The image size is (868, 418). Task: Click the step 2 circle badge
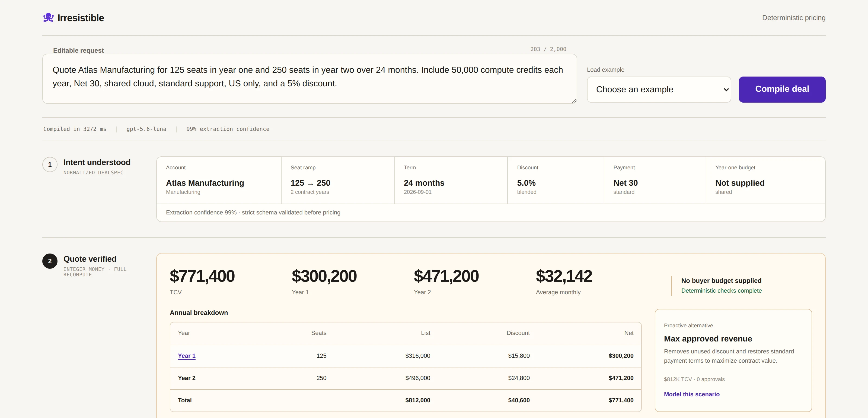(50, 261)
